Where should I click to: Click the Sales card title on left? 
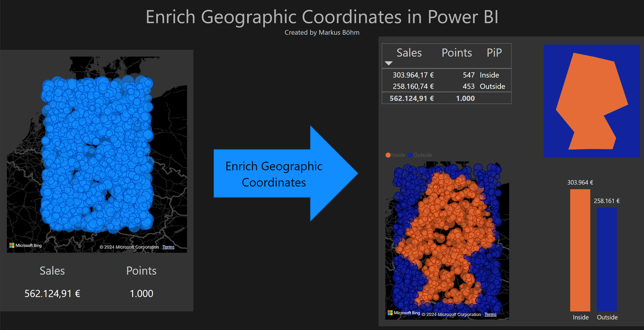pyautogui.click(x=52, y=271)
